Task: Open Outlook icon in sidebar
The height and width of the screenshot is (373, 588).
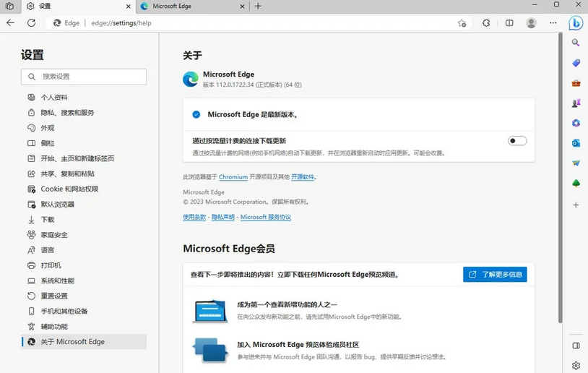Action: pyautogui.click(x=576, y=143)
